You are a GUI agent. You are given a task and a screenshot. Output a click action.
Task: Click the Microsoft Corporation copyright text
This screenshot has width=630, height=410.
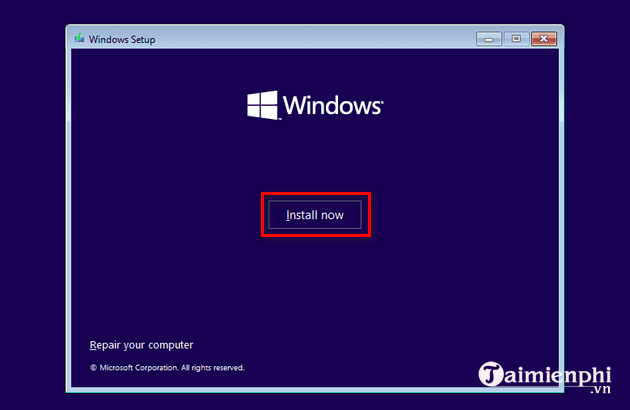[167, 367]
